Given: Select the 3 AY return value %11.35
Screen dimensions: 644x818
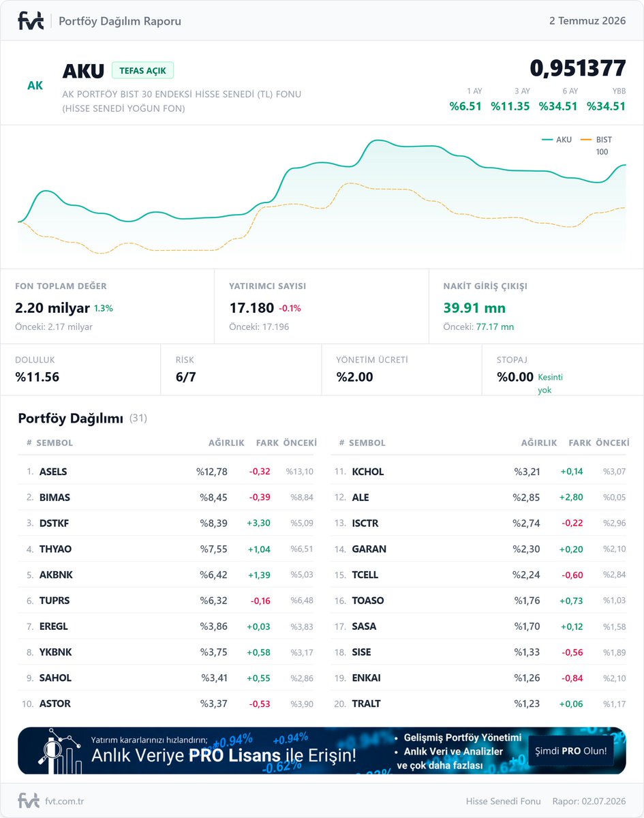Looking at the screenshot, I should 510,106.
